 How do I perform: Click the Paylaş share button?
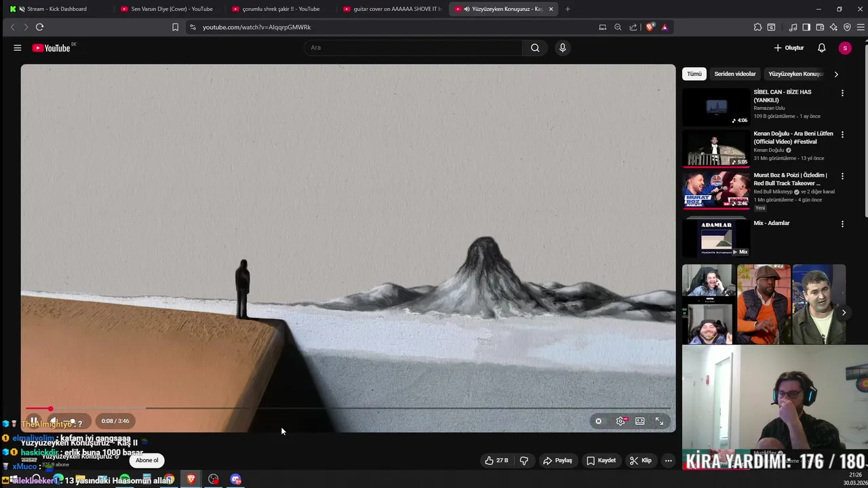(x=557, y=460)
